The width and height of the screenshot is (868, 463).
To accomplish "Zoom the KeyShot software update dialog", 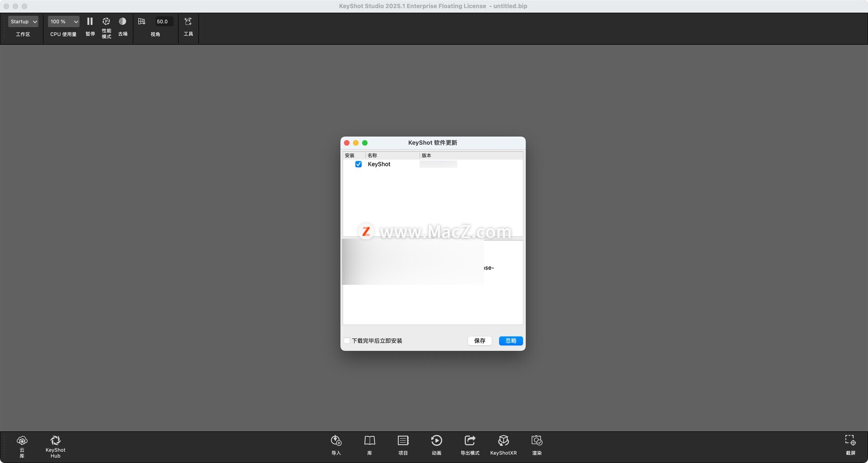I will (365, 143).
